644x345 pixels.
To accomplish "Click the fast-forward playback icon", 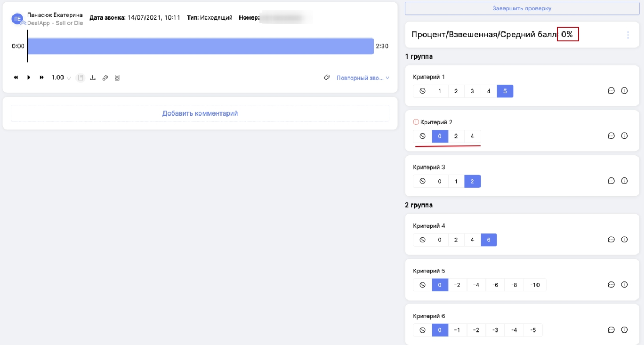I will (42, 78).
